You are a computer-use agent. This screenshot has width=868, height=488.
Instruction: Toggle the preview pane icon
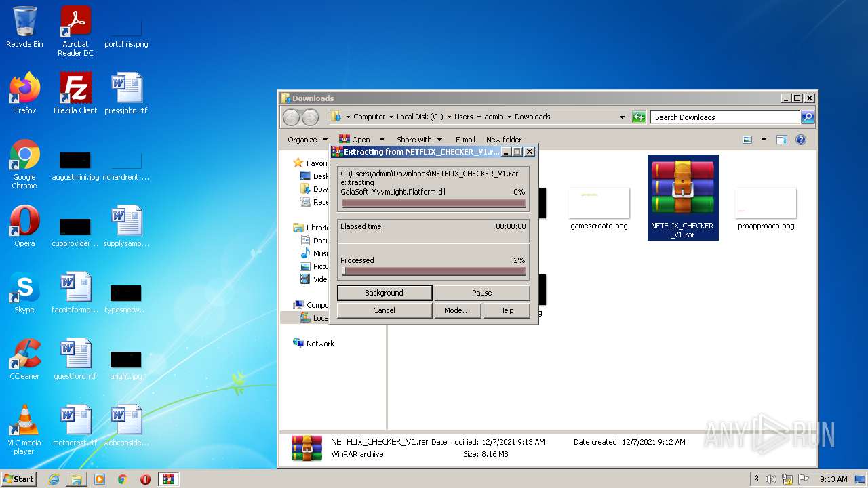click(782, 140)
